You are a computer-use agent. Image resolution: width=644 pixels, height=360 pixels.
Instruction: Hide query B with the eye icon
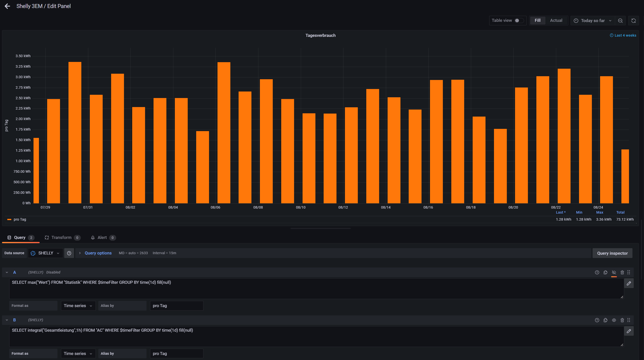614,320
